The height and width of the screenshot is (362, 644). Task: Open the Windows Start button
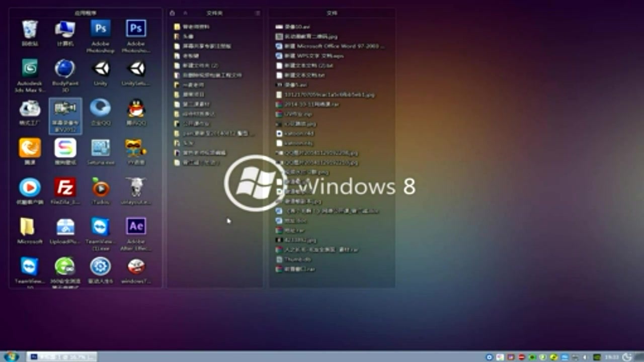point(11,356)
